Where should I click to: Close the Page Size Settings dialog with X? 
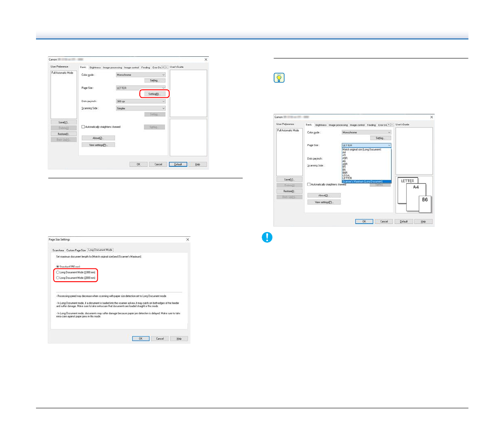click(x=188, y=240)
